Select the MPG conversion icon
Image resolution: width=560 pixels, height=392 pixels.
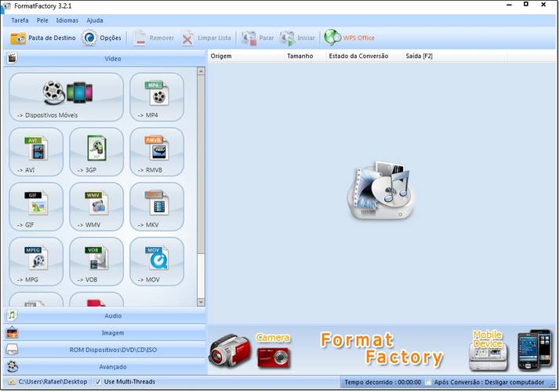[x=36, y=261]
